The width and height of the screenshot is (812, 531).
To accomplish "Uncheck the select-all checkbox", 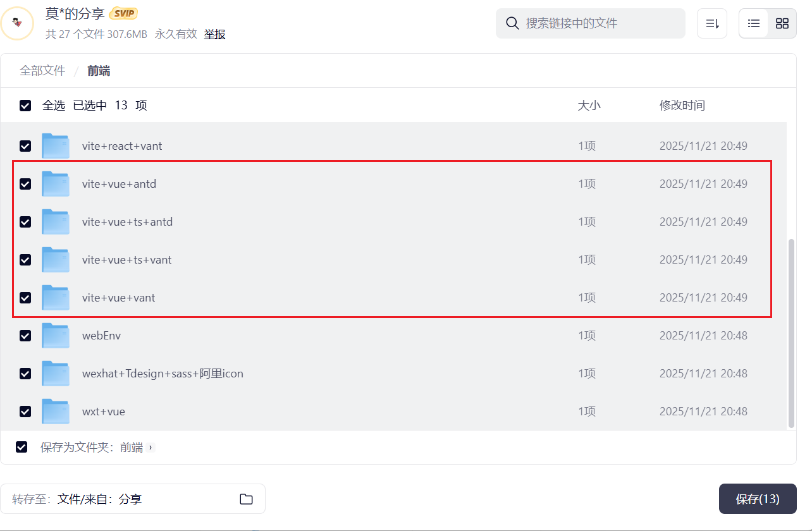I will coord(25,106).
